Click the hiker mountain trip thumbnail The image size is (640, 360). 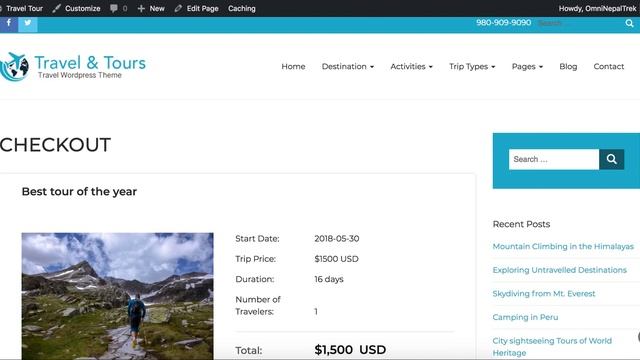[118, 296]
